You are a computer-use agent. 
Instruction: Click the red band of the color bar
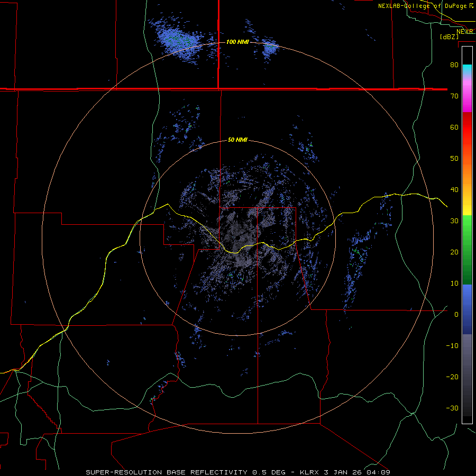[x=467, y=127]
